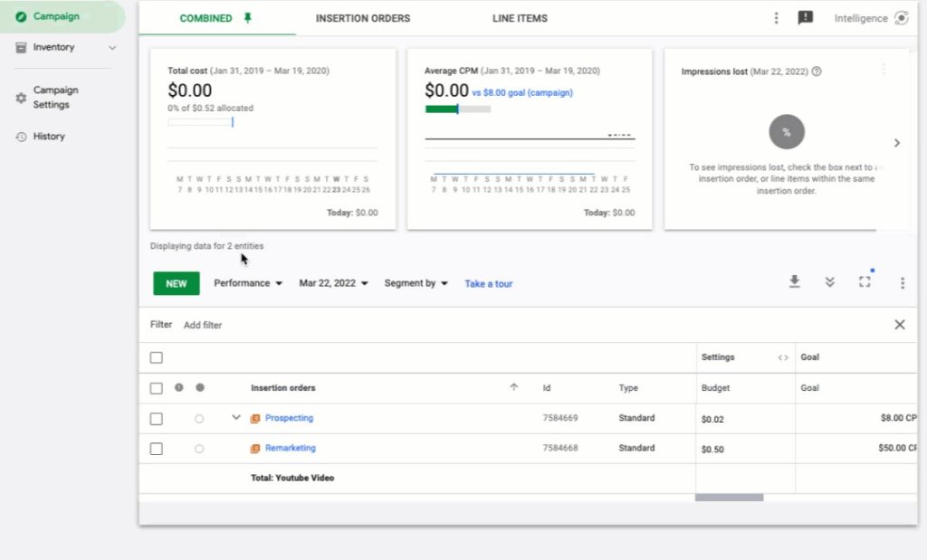Open the Performance dropdown
Viewport: 927px width, 560px height.
(248, 283)
